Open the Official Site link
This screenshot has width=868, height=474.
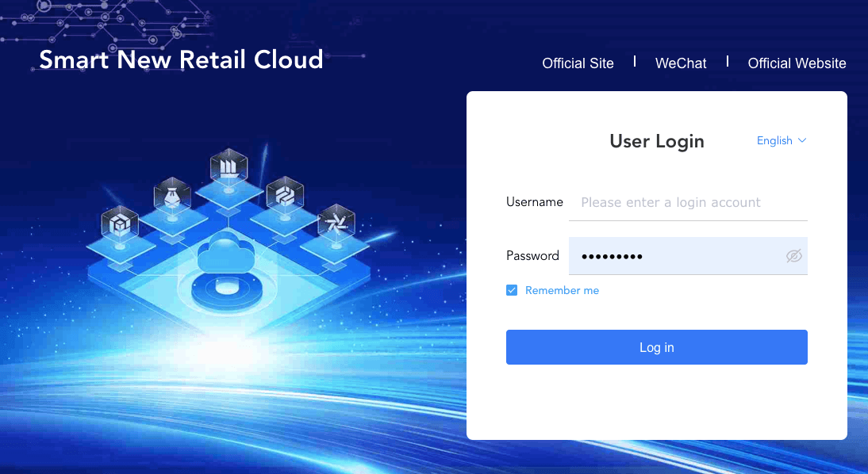(578, 63)
